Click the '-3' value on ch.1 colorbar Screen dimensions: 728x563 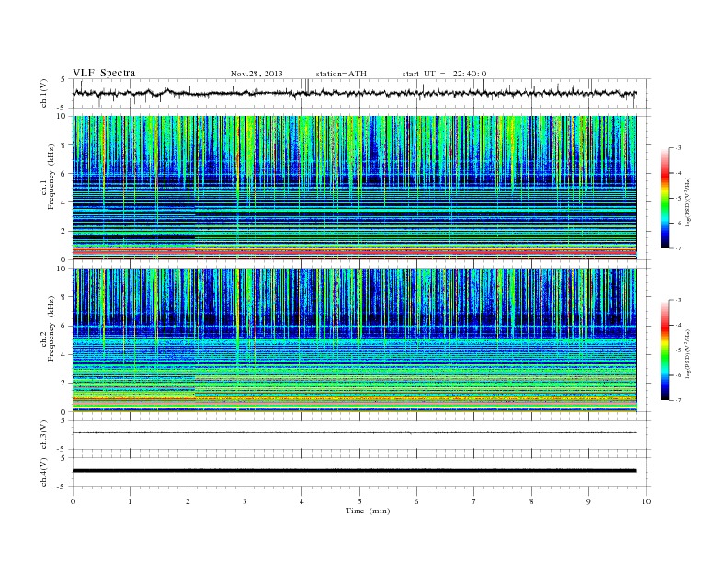(x=677, y=148)
